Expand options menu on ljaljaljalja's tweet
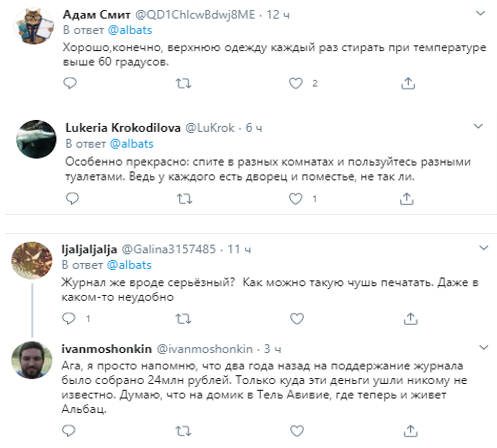Image resolution: width=497 pixels, height=448 pixels. (x=484, y=248)
